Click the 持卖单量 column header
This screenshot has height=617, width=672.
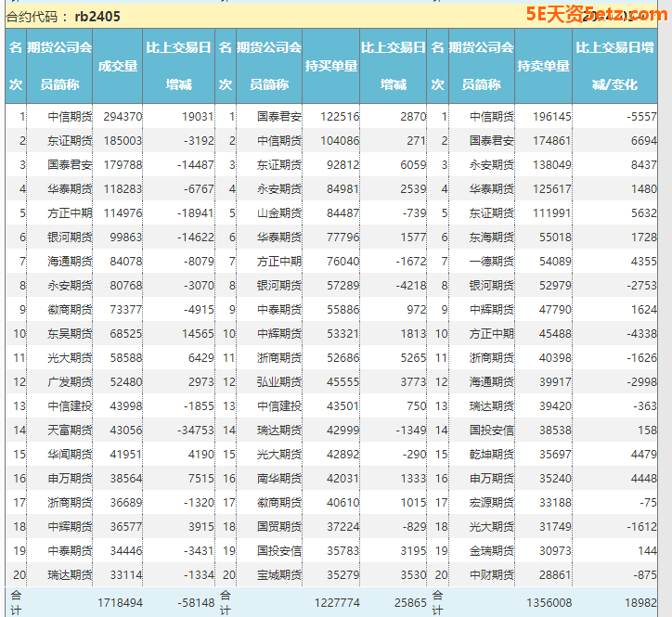(x=543, y=66)
